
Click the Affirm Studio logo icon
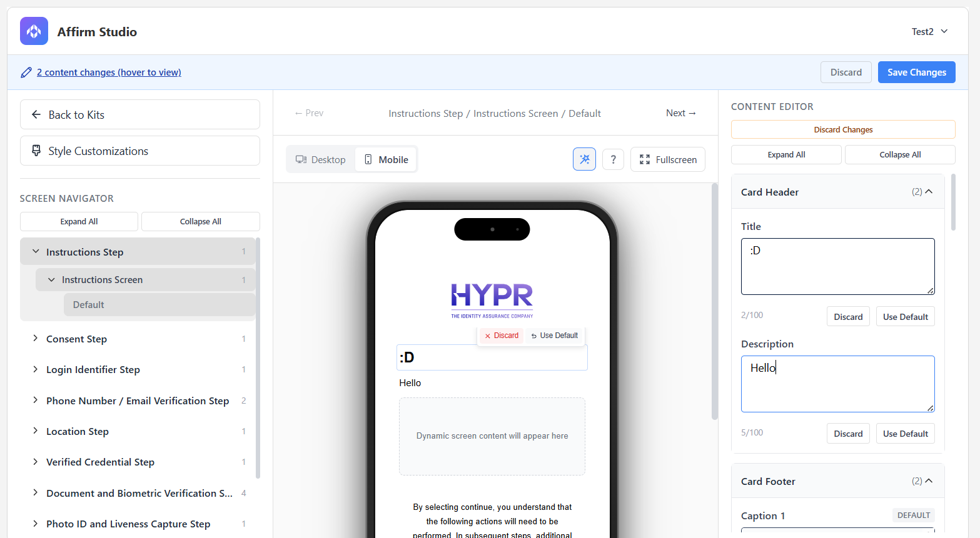[34, 31]
